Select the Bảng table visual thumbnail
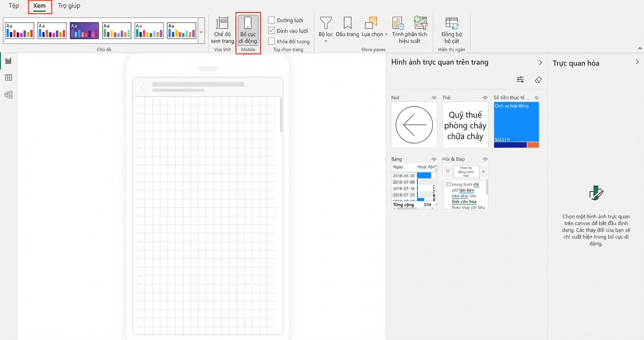This screenshot has width=644, height=340. point(414,186)
